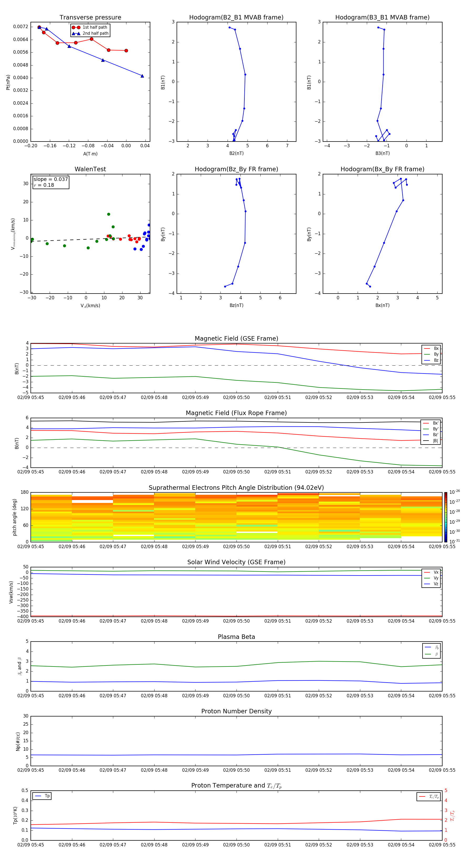Screen dimensions: 473x868
Task: Click the 'B2(nT)' x-axis label
Action: pyautogui.click(x=236, y=153)
